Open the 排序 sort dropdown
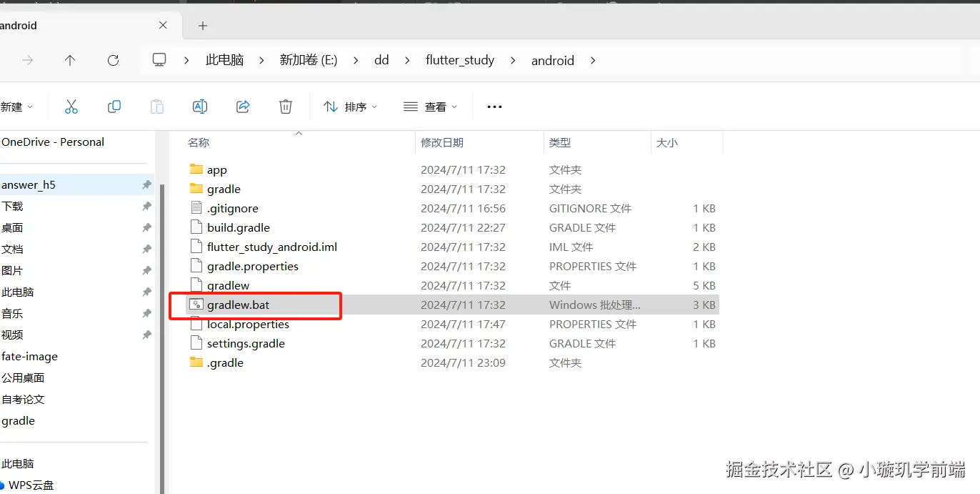Viewport: 980px width, 494px height. click(x=350, y=107)
